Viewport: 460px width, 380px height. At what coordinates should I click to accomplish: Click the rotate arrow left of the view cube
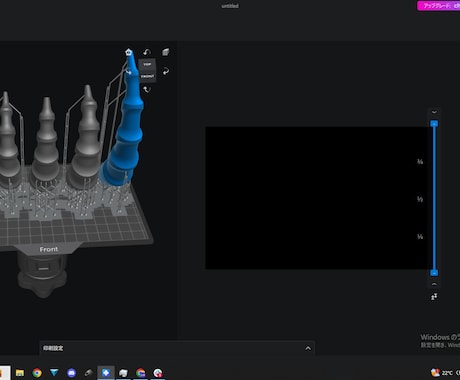(129, 72)
